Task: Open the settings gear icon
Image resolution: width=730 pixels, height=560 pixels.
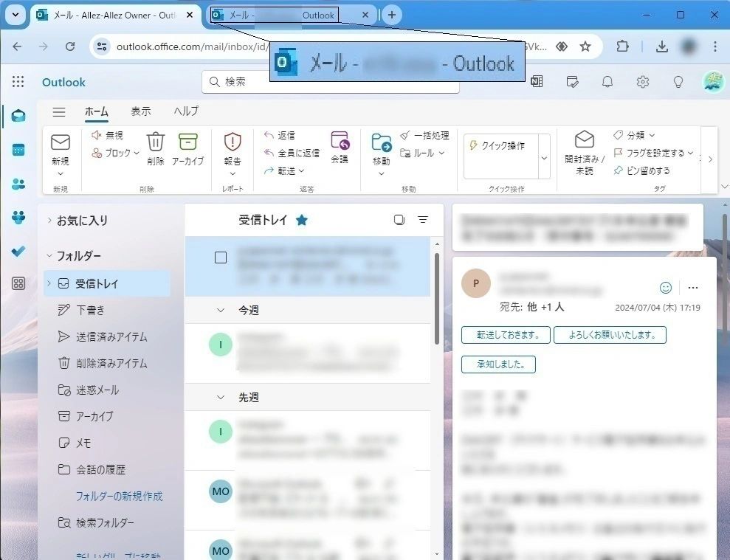Action: [643, 82]
